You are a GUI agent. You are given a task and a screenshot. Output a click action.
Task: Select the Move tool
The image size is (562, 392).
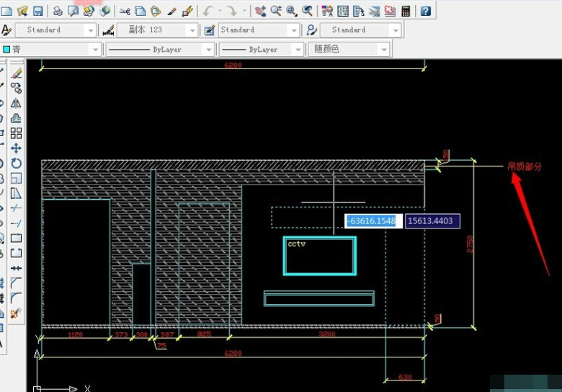16,148
